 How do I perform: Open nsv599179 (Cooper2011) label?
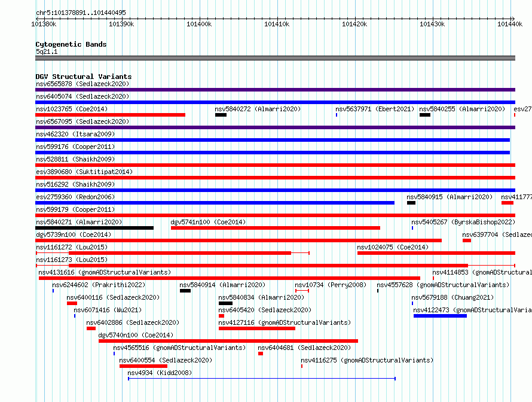click(75, 209)
